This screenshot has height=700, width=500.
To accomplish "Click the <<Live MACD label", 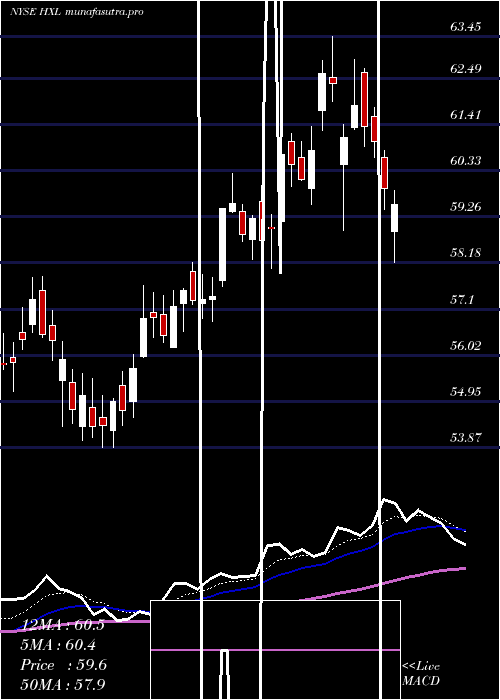I will [421, 673].
